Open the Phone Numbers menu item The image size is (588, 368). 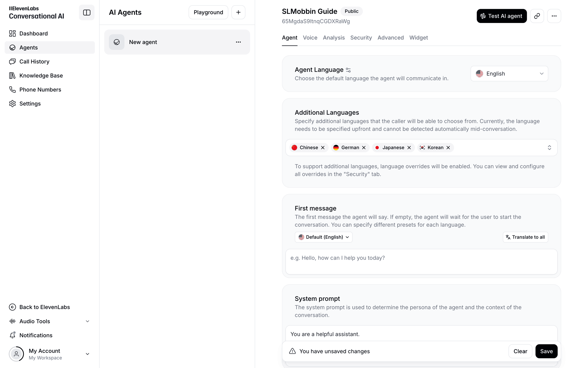50,90
